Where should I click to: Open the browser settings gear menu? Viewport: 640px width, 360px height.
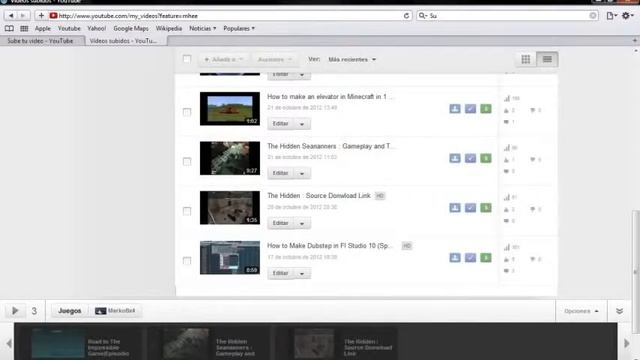(627, 16)
